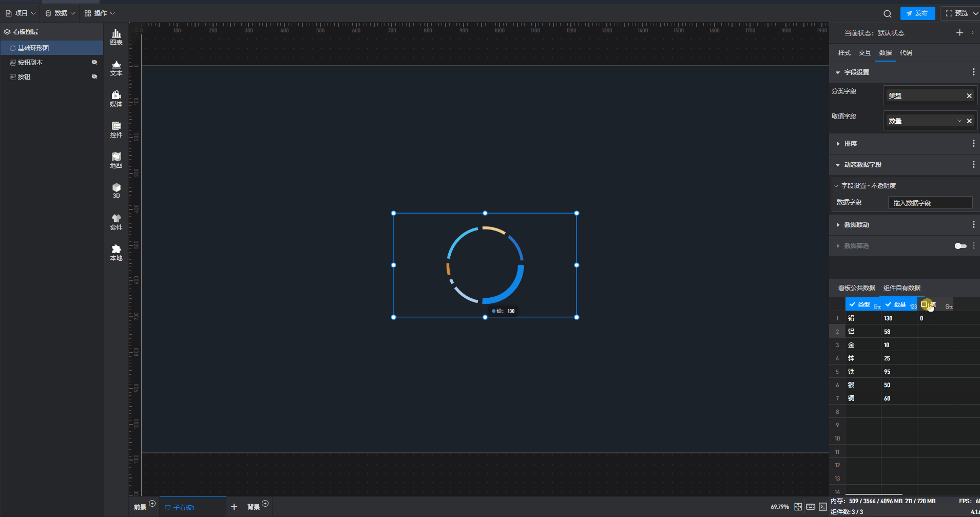The width and height of the screenshot is (980, 517).
Task: Open the 取值字段 dropdown
Action: click(959, 121)
